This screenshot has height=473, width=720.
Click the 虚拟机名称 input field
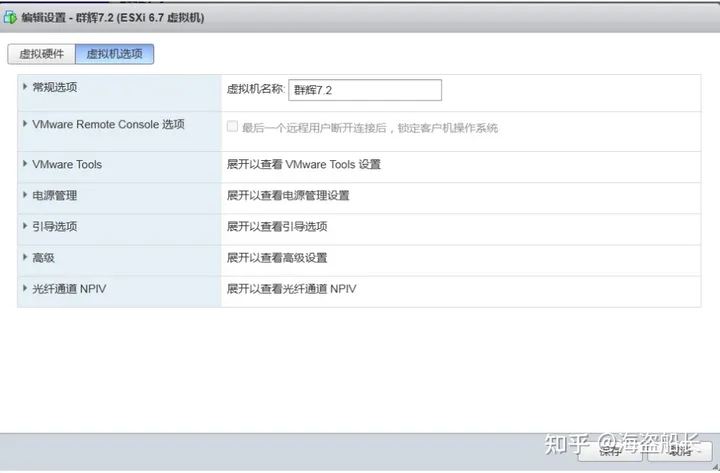[x=365, y=90]
